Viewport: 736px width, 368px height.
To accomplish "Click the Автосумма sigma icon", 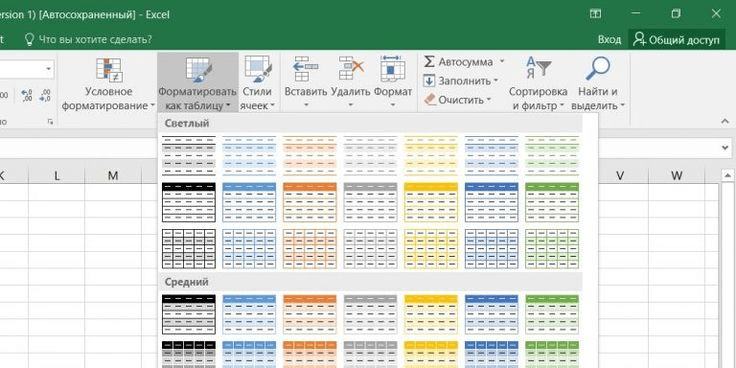I will pyautogui.click(x=429, y=61).
